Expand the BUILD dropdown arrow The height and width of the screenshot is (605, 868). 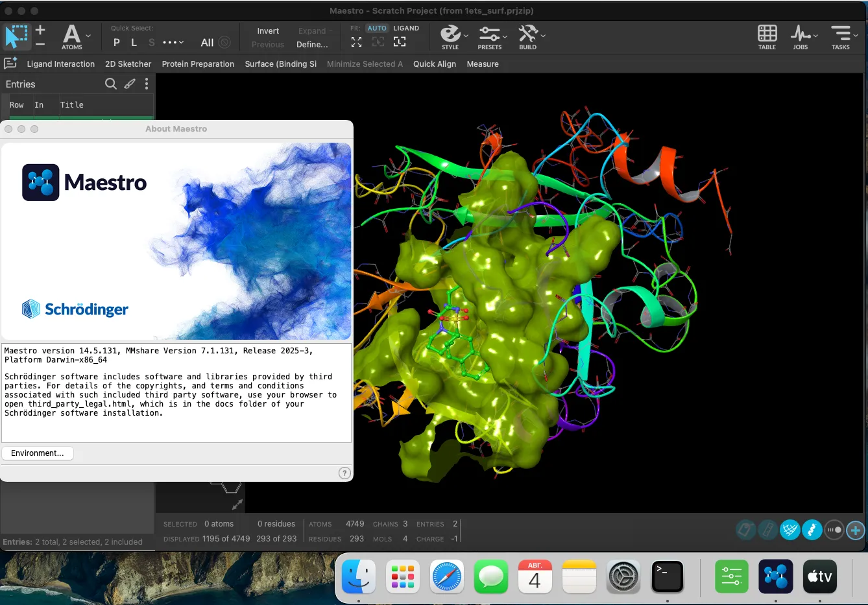coord(543,36)
